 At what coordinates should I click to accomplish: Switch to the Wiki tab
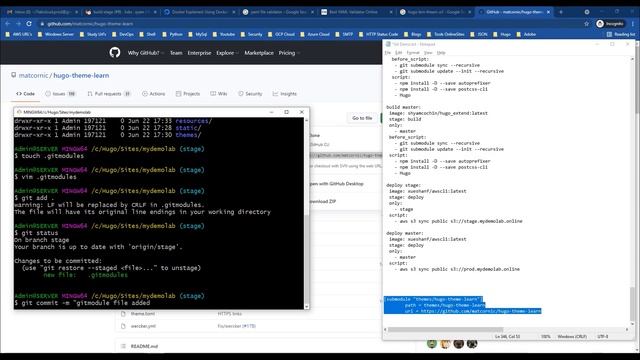coord(218,94)
